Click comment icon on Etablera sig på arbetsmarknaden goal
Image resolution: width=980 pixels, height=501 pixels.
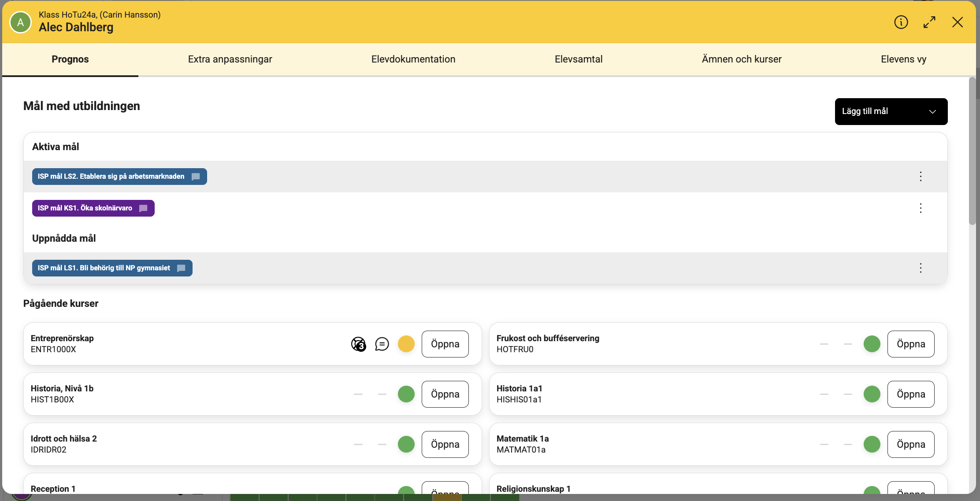click(196, 177)
